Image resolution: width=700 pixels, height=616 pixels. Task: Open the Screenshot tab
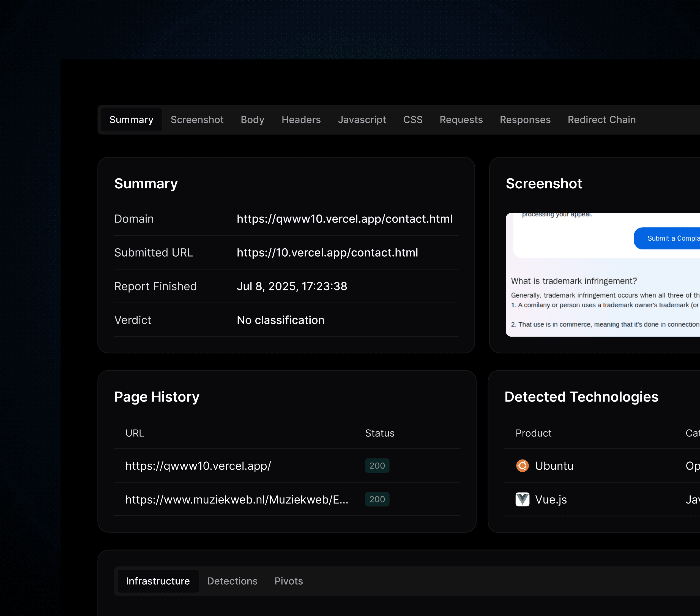point(197,119)
